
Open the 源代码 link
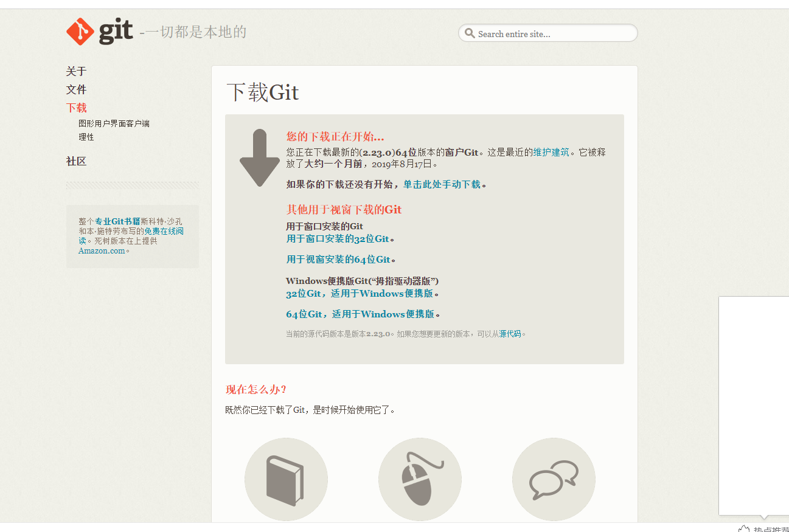click(x=510, y=334)
